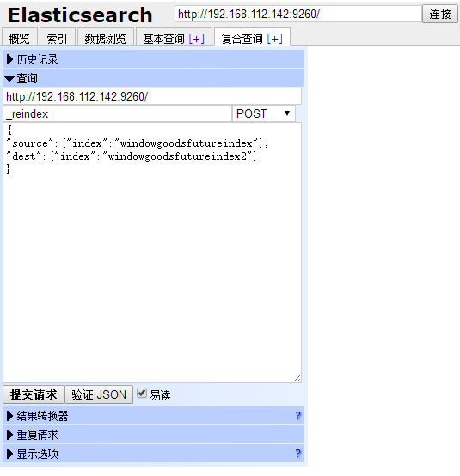Grab the textarea resize handle

pos(297,379)
